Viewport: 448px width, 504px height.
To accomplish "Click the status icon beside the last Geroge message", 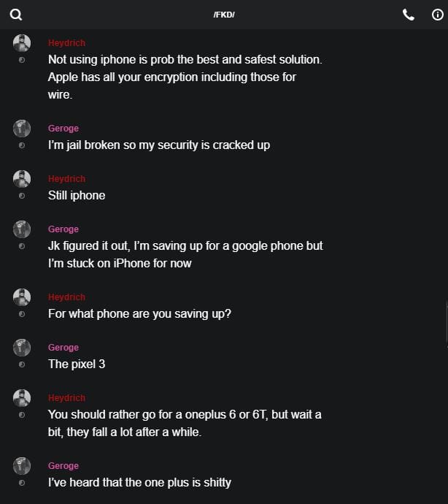I will coord(22,483).
